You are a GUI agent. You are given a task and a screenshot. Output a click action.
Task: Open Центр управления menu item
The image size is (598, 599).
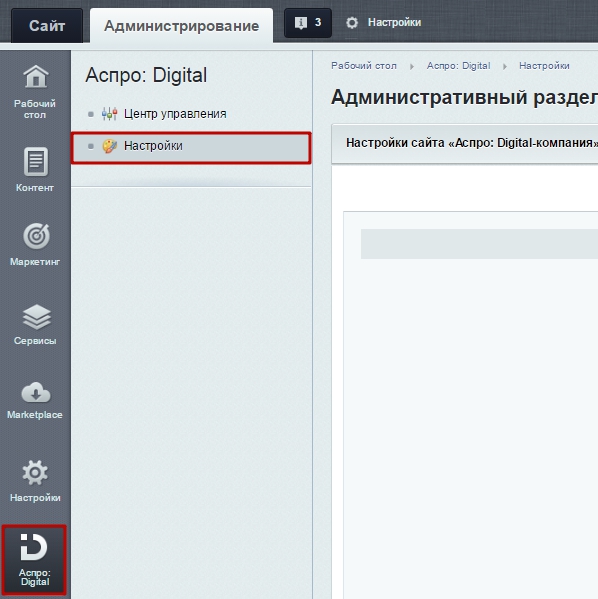click(175, 114)
